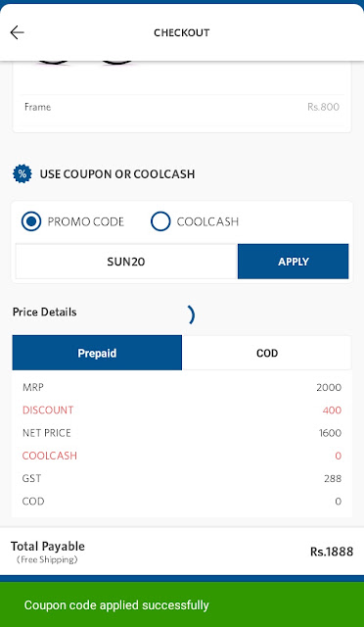
Task: Click the DISCOUNT 400 row
Action: 182,410
